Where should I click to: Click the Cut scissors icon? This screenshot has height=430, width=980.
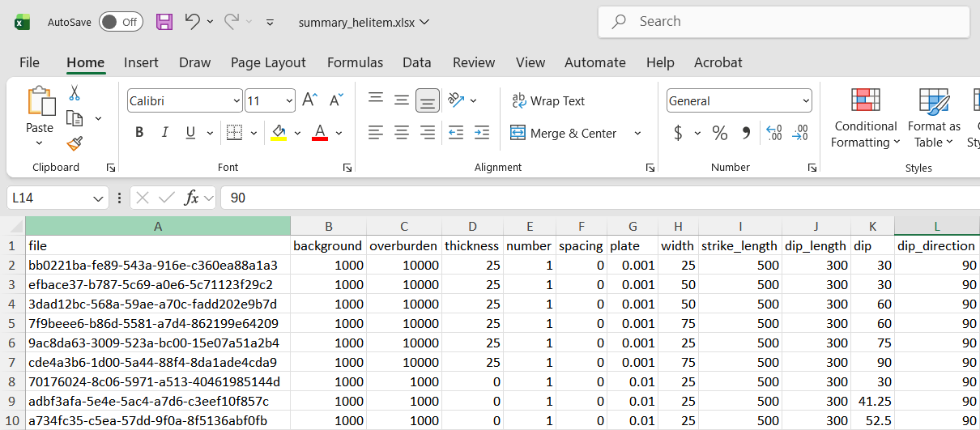point(75,93)
